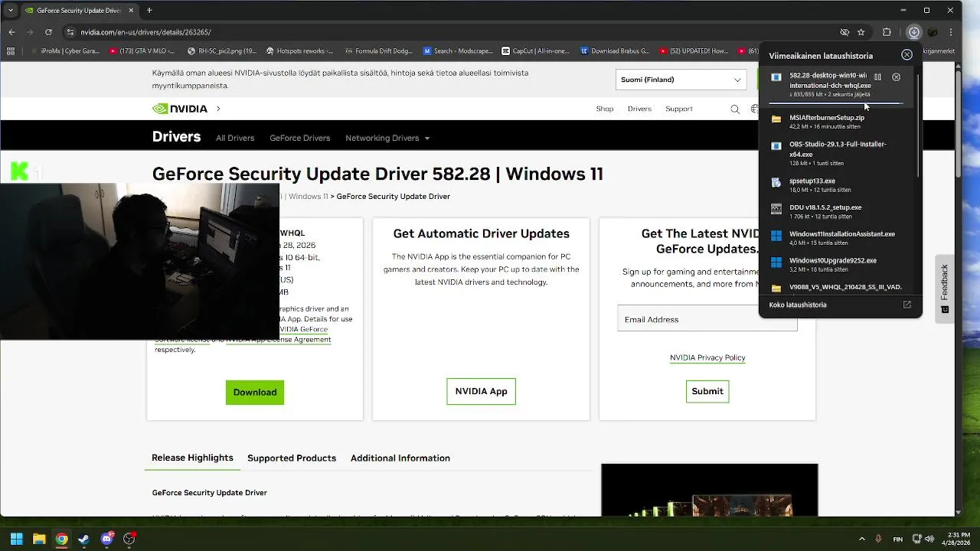
Task: Open Chrome three-dot menu
Action: (951, 32)
